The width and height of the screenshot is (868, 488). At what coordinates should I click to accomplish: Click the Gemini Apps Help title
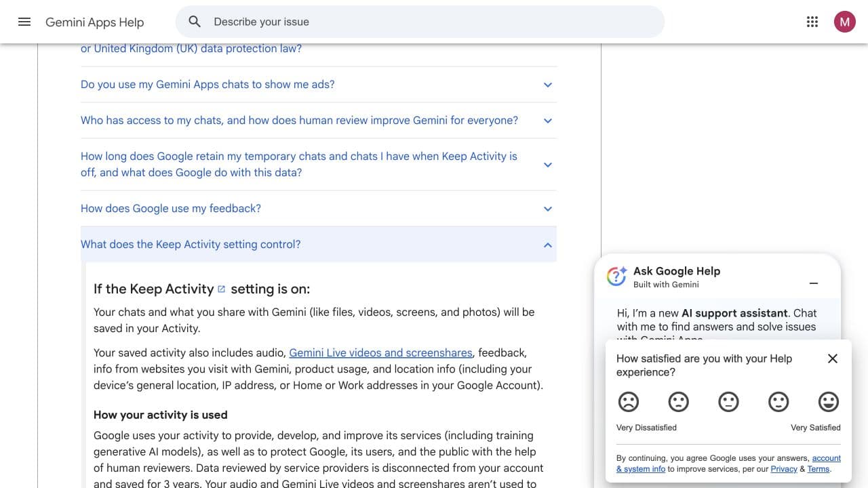(x=95, y=22)
